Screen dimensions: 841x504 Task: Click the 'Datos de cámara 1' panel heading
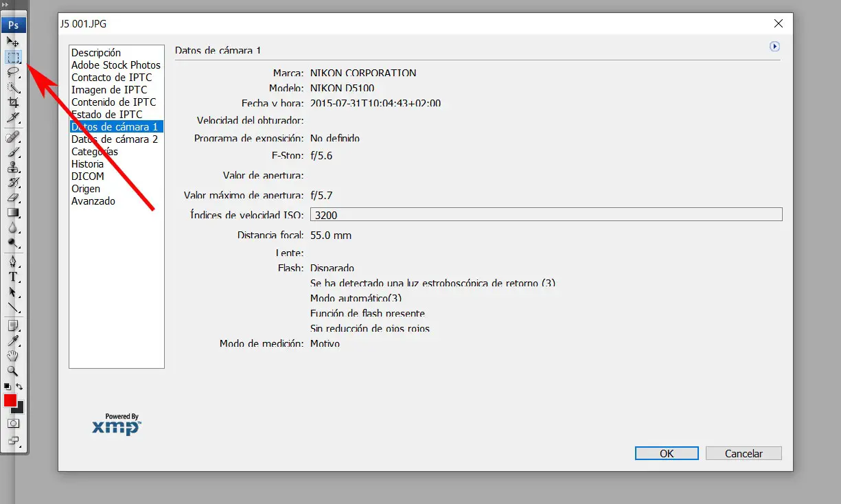(x=218, y=50)
